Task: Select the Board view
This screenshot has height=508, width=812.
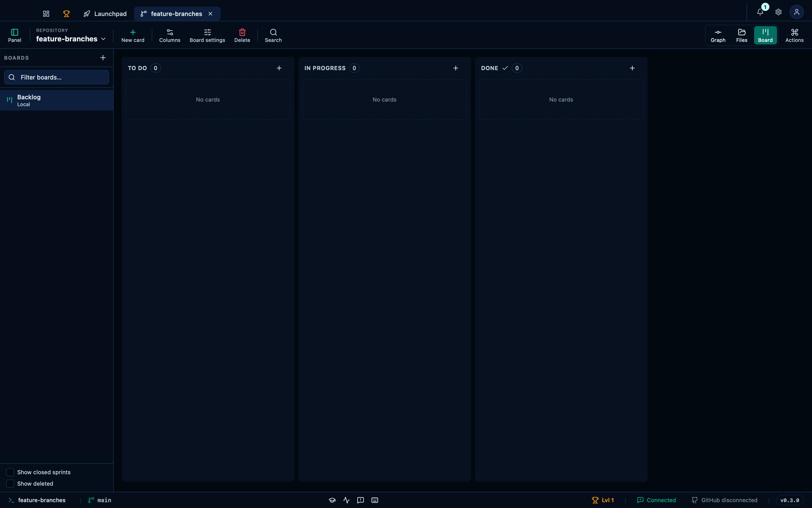Action: 765,35
